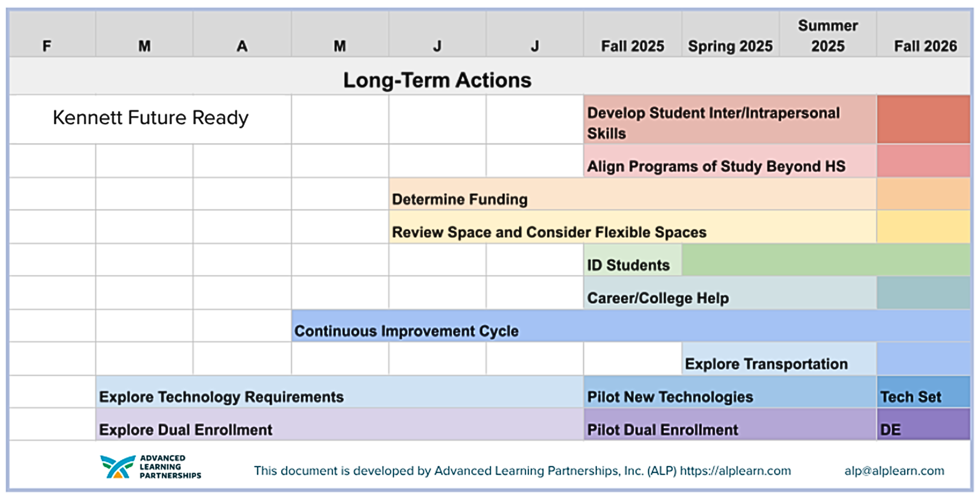Screen dimensions: 980x501
Task: Click the Fall 2025 column header
Action: point(633,46)
